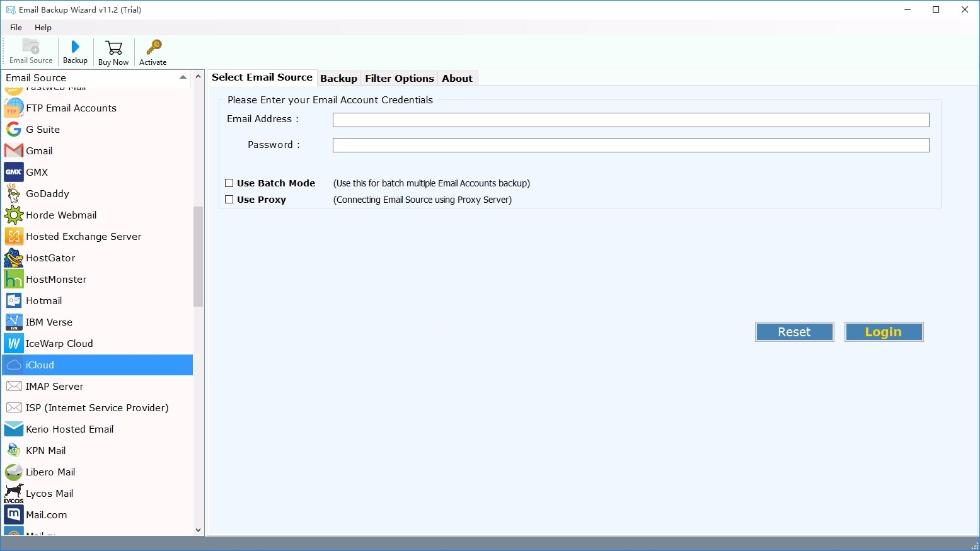The image size is (980, 551).
Task: Select the Gmail envelope icon
Action: point(14,151)
